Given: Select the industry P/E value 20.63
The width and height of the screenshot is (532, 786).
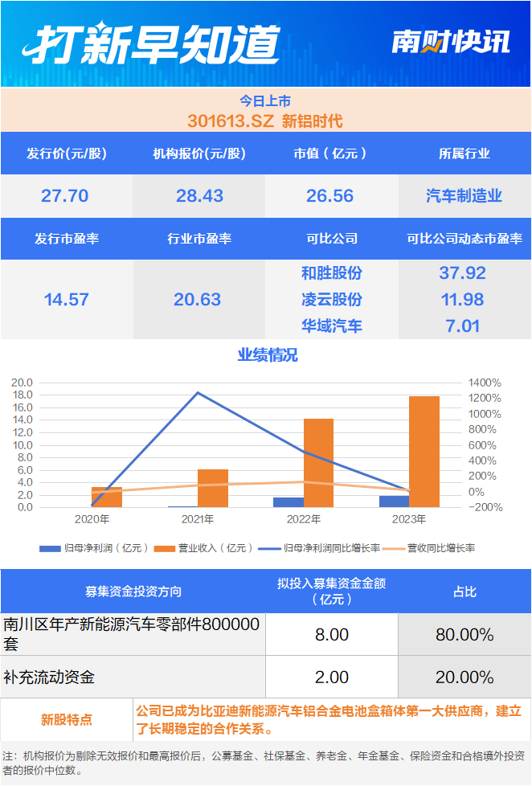Looking at the screenshot, I should (198, 299).
